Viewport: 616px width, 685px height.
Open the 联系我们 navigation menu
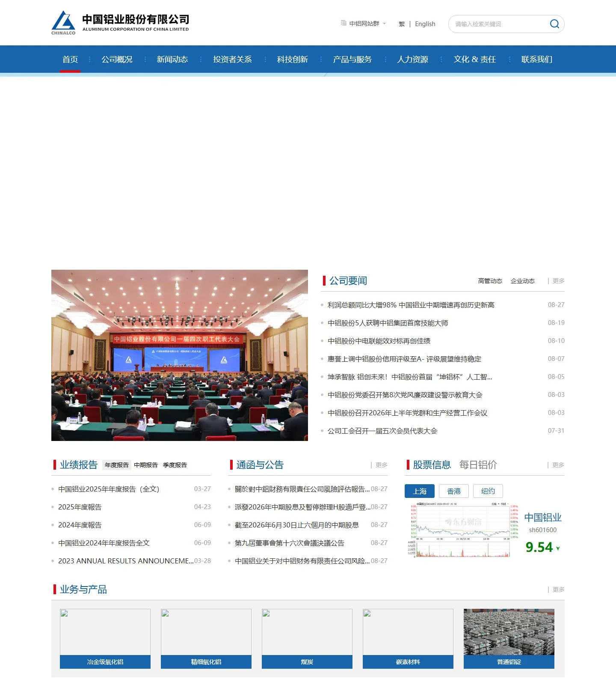pyautogui.click(x=537, y=59)
